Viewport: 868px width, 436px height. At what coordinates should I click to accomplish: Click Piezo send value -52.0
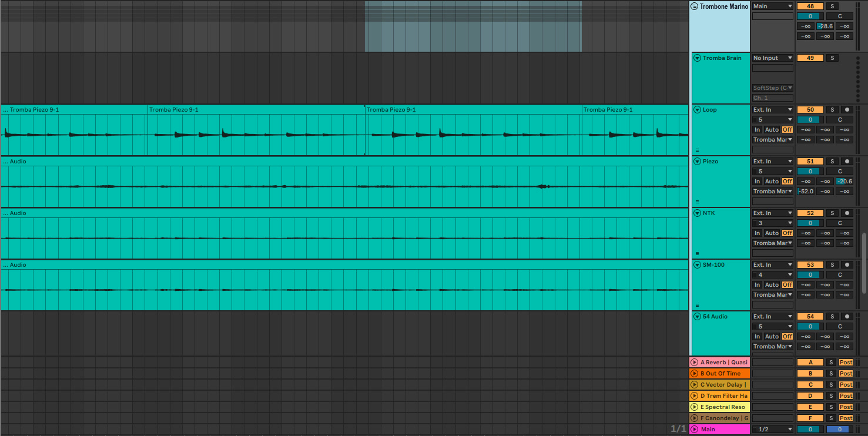806,192
